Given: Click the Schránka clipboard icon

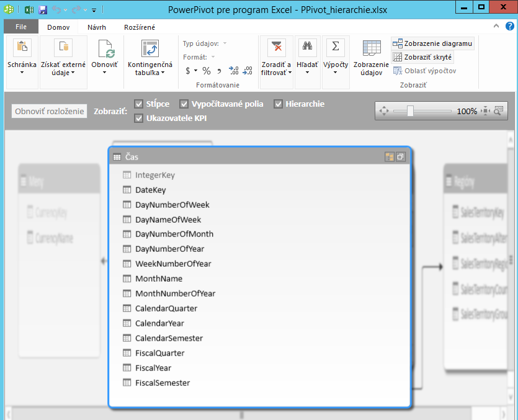Looking at the screenshot, I should (22, 48).
